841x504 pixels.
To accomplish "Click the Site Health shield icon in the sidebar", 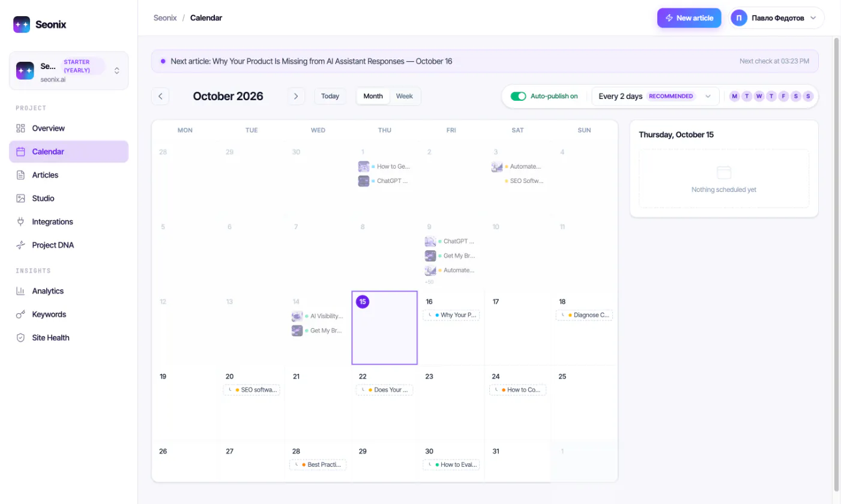I will click(x=20, y=338).
